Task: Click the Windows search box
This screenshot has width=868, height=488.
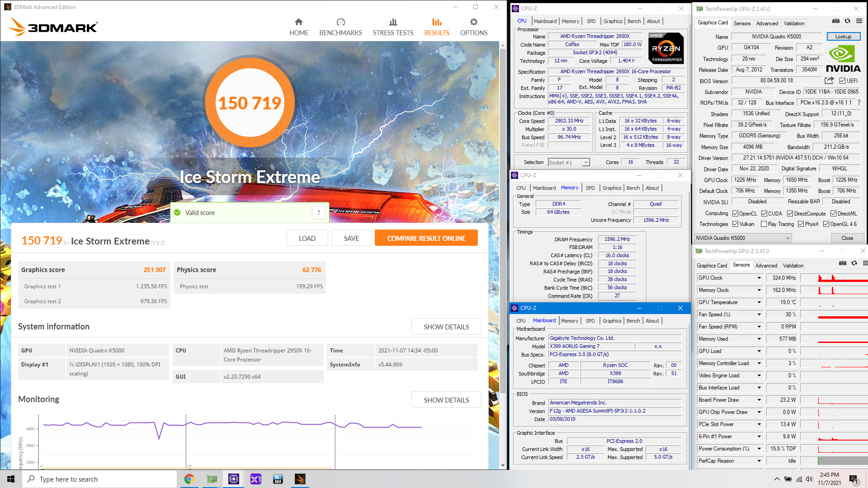Action: pyautogui.click(x=99, y=479)
